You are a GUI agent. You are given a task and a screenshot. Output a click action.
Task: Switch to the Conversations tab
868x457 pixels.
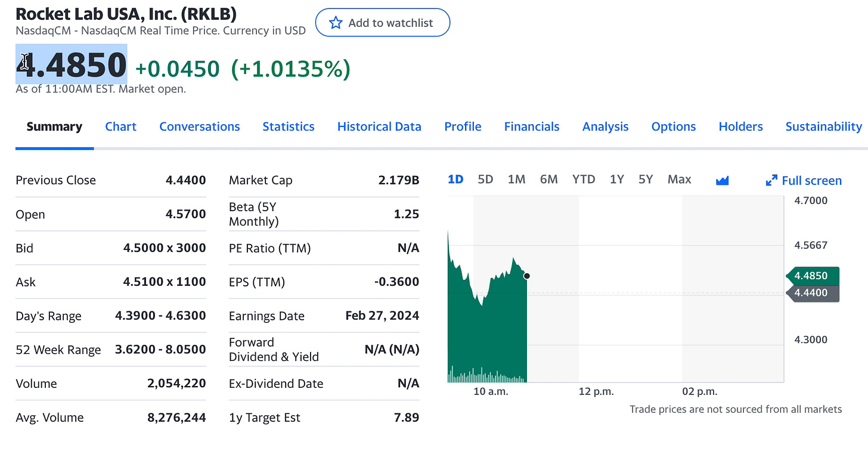pos(200,126)
